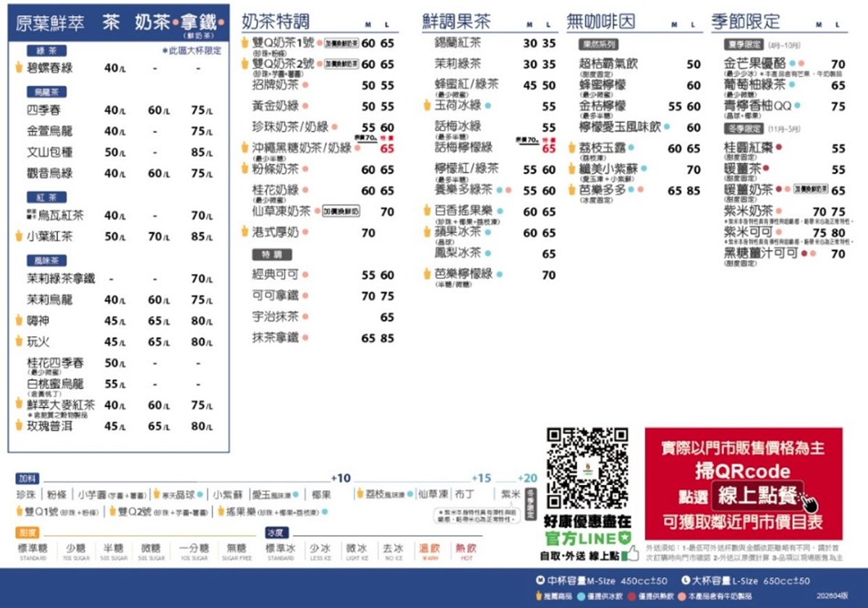Screen dimensions: 868x608
Task: Choose the 珍珠 topping
Action: [x=27, y=494]
